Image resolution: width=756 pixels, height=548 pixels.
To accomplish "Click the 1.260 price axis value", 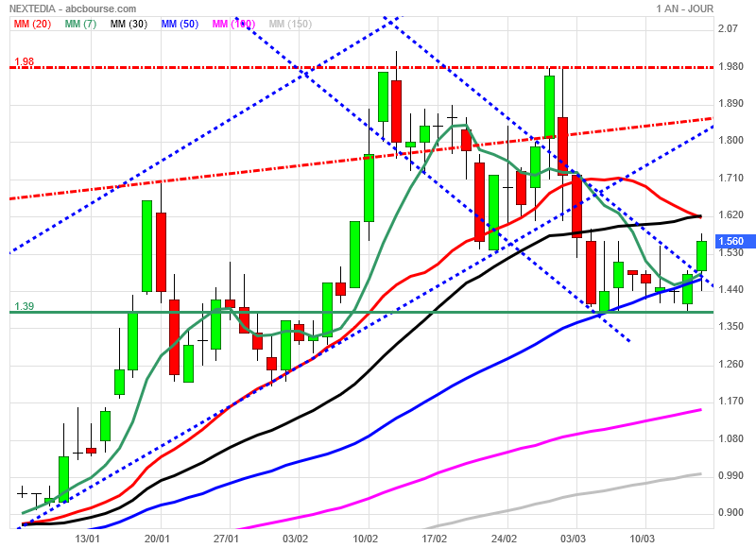I will [730, 364].
